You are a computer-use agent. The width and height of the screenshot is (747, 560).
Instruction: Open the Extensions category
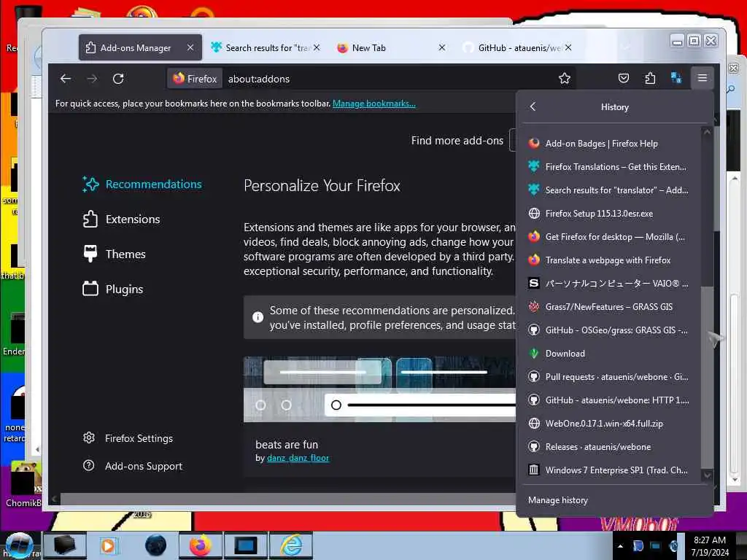click(x=122, y=219)
